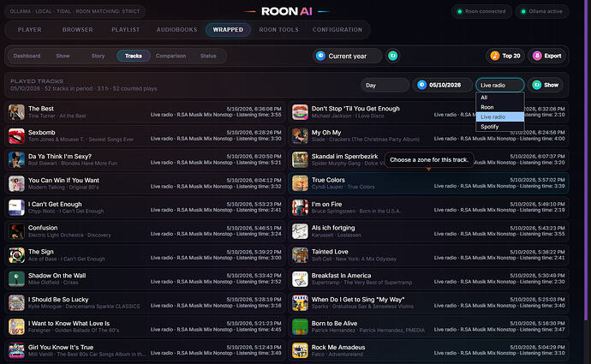Click When Do I Get to Sing cover
Viewport: 591px width, 364px height.
300,303
